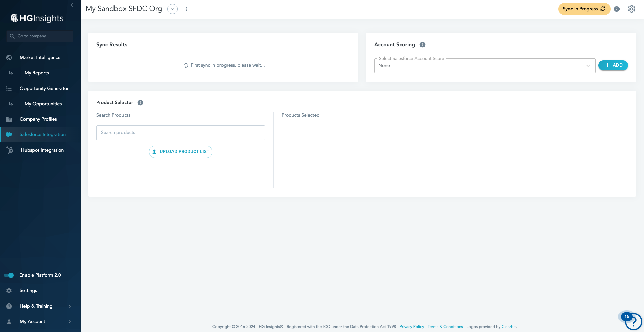This screenshot has width=644, height=332.
Task: Open My Opportunities
Action: [43, 104]
